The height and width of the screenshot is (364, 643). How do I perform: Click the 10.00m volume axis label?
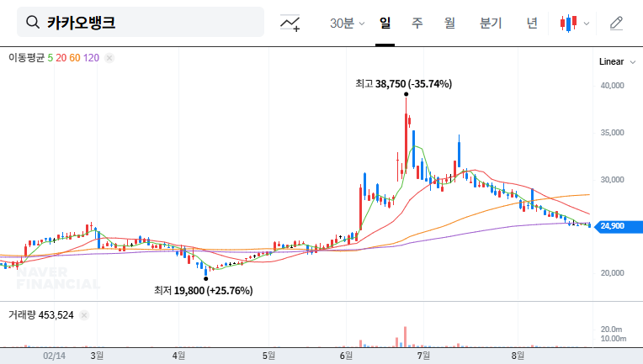[613, 339]
